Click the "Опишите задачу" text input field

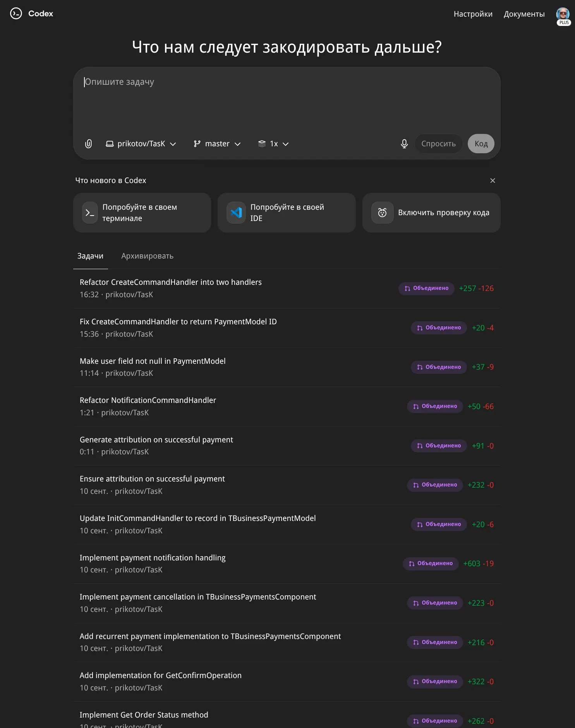tap(287, 101)
